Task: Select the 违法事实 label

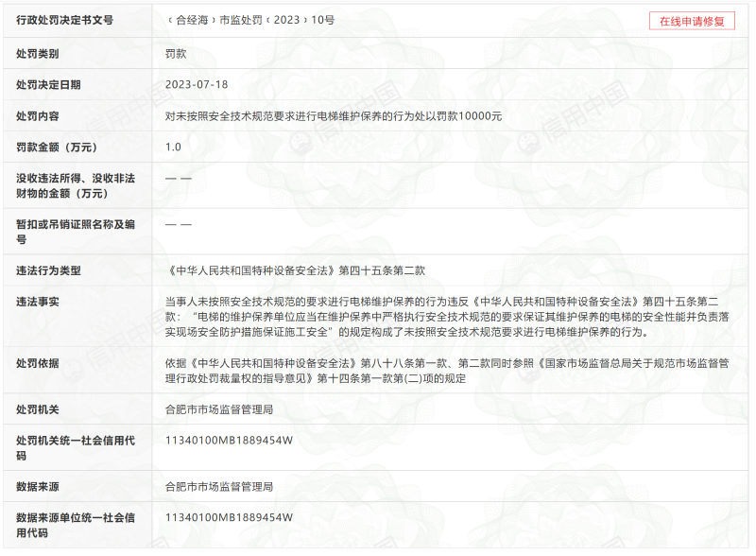Action: pyautogui.click(x=38, y=302)
